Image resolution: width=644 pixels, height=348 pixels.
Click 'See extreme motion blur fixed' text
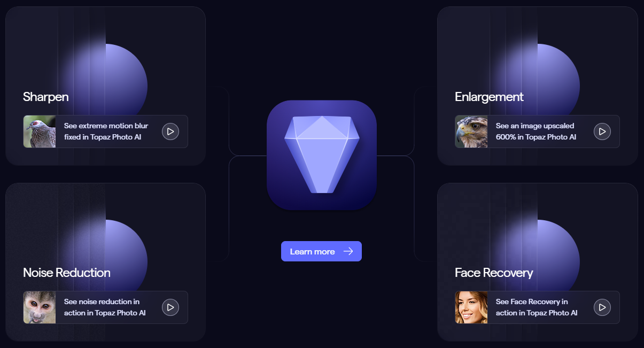[106, 132]
